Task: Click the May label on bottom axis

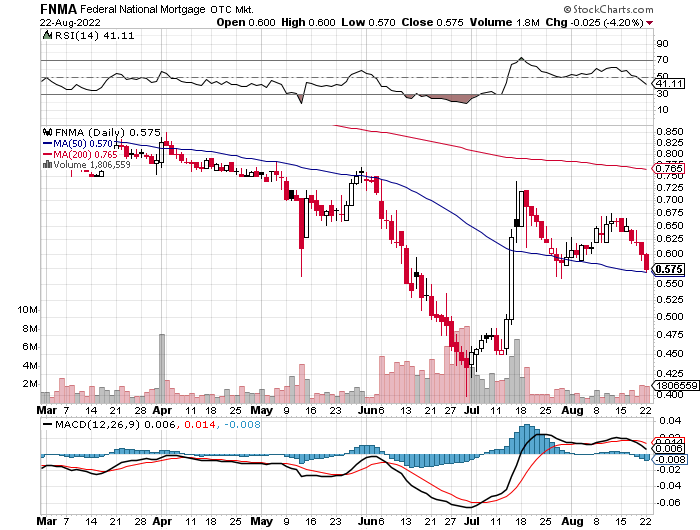Action: click(x=261, y=521)
